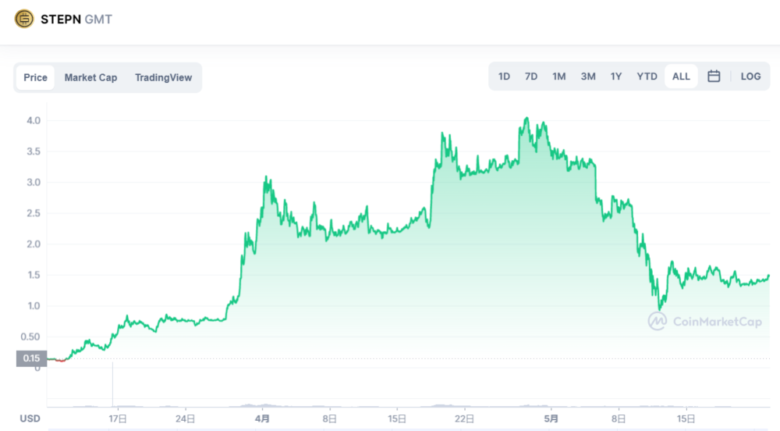Click the CoinMarketCap watermark logo
Viewport: 780px width, 431px height.
point(705,322)
